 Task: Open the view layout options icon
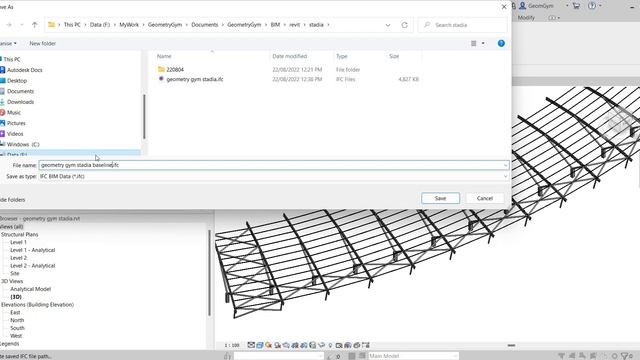coord(473,43)
